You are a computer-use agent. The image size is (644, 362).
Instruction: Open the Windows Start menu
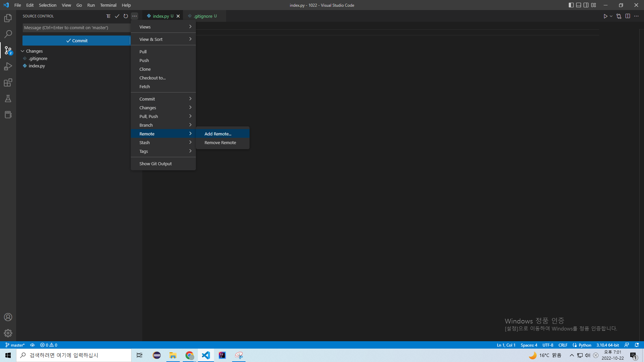[x=8, y=355]
